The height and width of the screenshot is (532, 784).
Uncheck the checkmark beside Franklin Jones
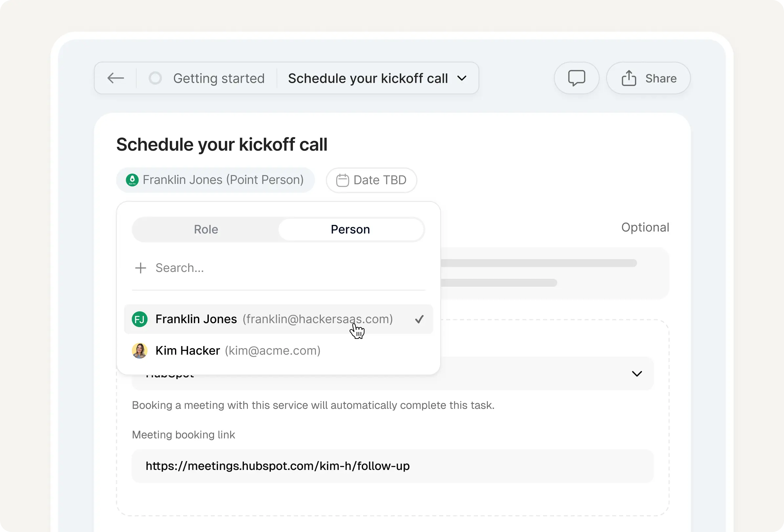click(419, 319)
